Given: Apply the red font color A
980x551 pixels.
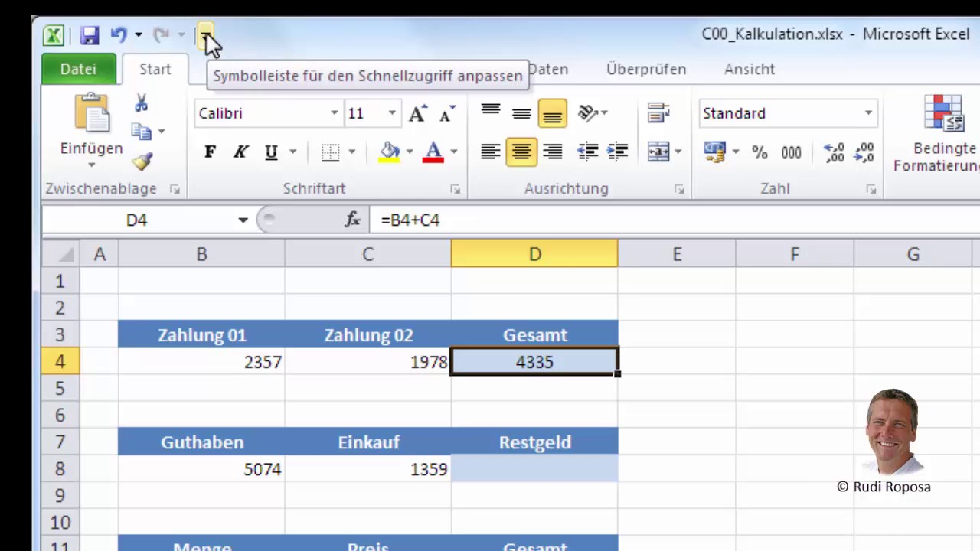Looking at the screenshot, I should click(433, 152).
